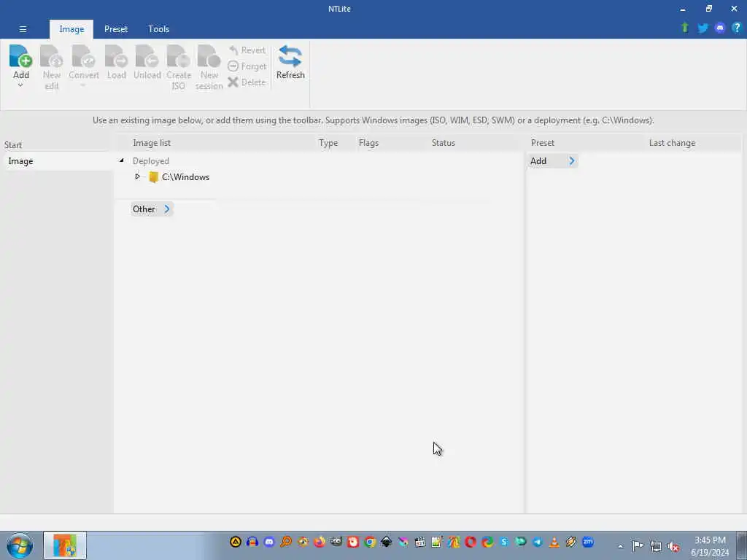Open Skype from the taskbar
747x560 pixels.
(504, 542)
